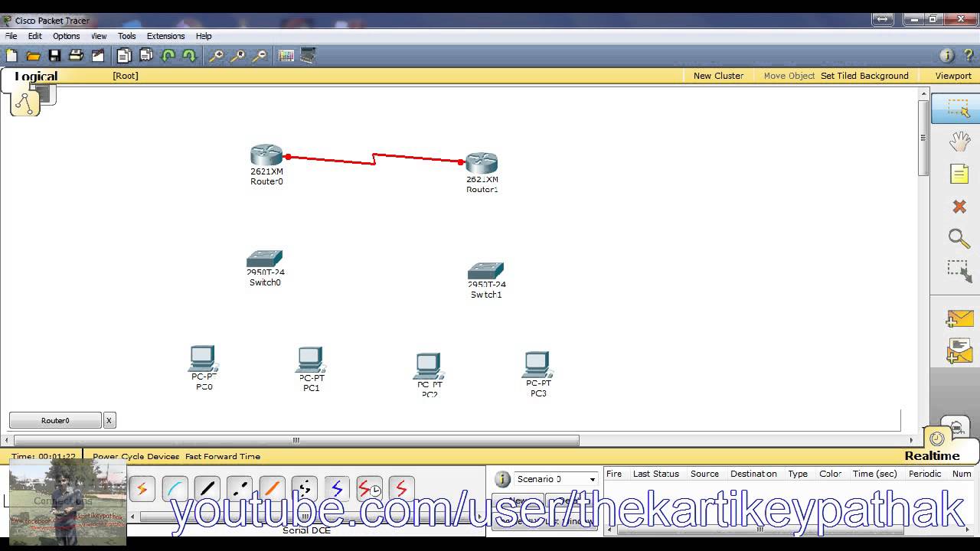Add a Simple PDU envelope
Screen dimensions: 980x551
[x=960, y=318]
